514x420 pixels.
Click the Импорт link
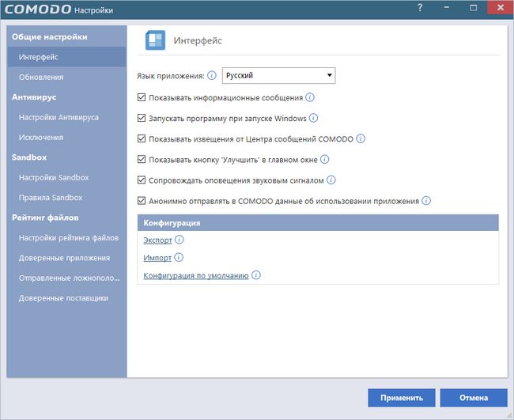point(157,258)
